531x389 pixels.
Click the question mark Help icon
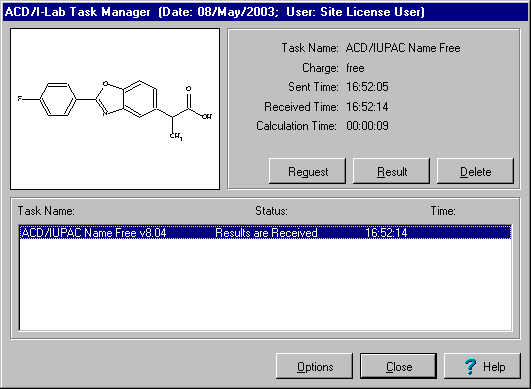(x=470, y=366)
